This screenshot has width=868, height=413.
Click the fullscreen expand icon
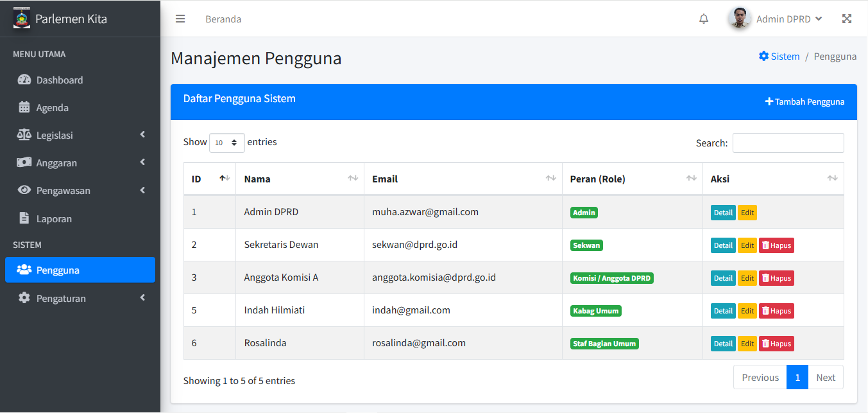(x=847, y=19)
